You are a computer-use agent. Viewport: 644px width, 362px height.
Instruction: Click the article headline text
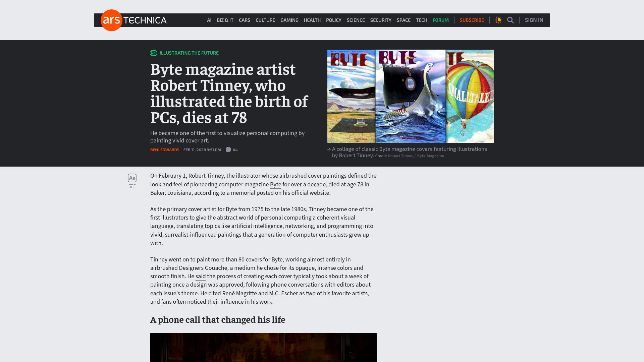(x=229, y=94)
